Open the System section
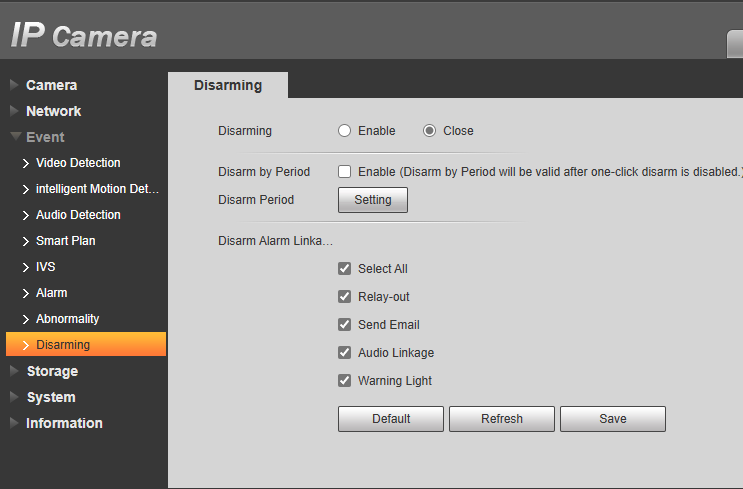The height and width of the screenshot is (489, 743). pos(51,398)
